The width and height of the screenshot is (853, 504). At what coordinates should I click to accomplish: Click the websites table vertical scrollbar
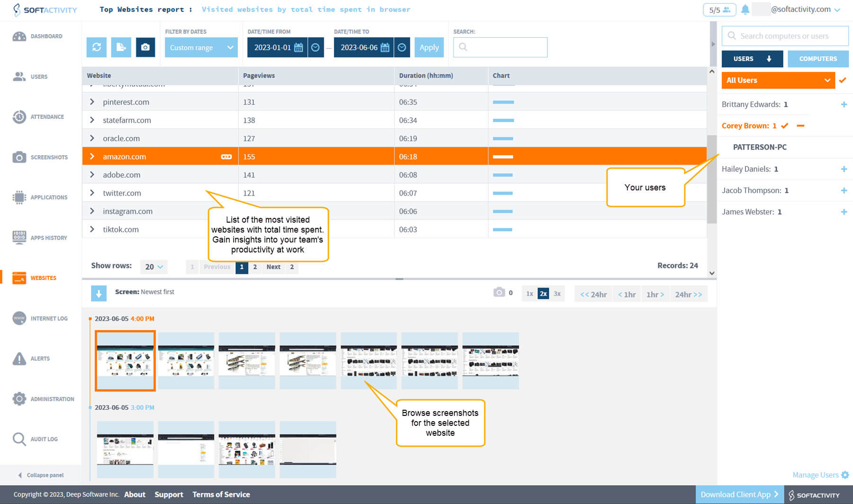pos(711,179)
